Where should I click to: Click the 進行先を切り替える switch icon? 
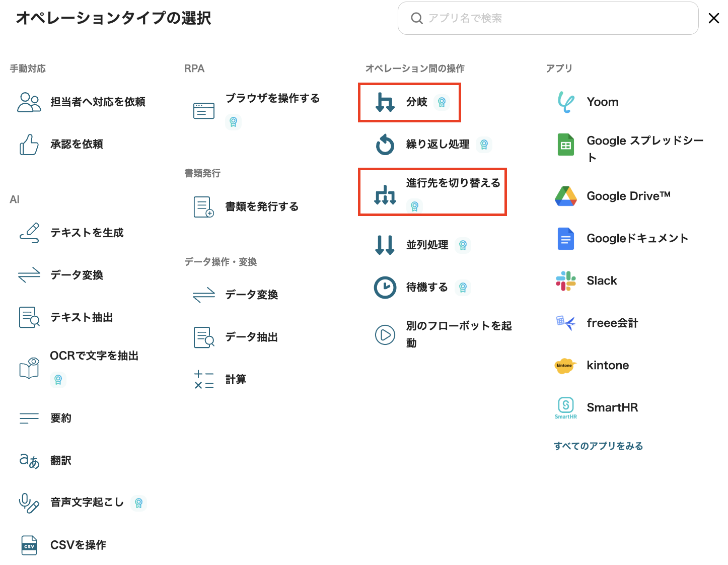click(385, 195)
